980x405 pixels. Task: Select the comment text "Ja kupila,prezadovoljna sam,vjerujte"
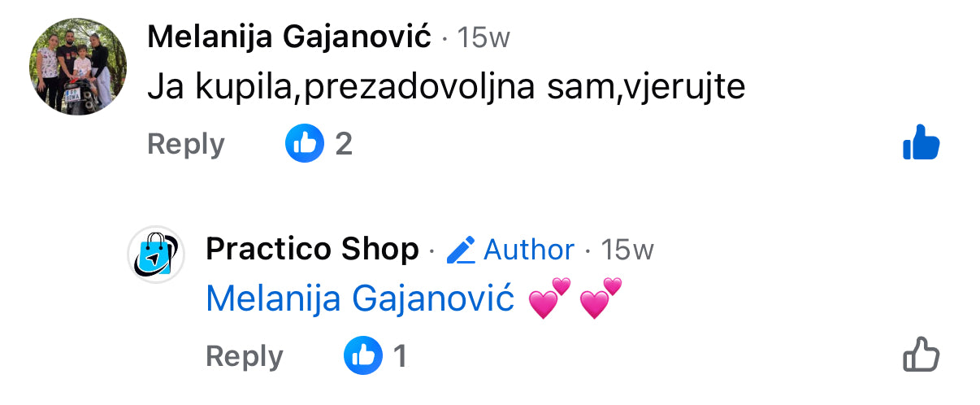click(446, 87)
